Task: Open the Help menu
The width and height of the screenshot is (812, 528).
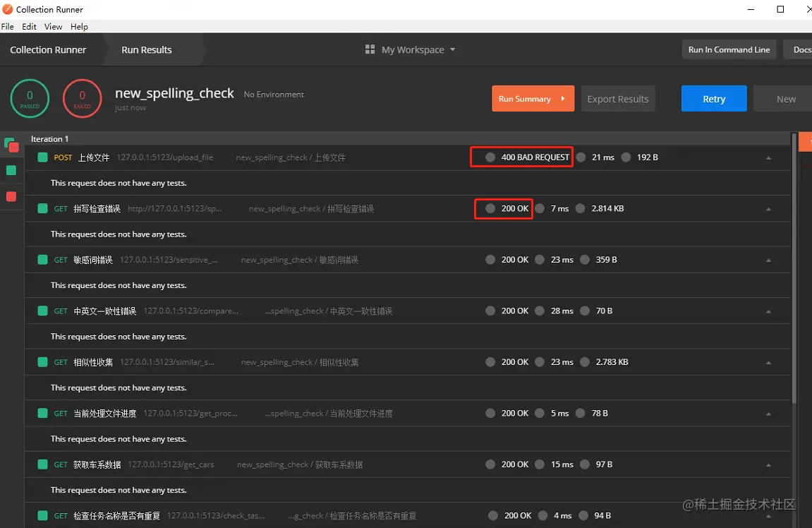Action: (x=79, y=26)
